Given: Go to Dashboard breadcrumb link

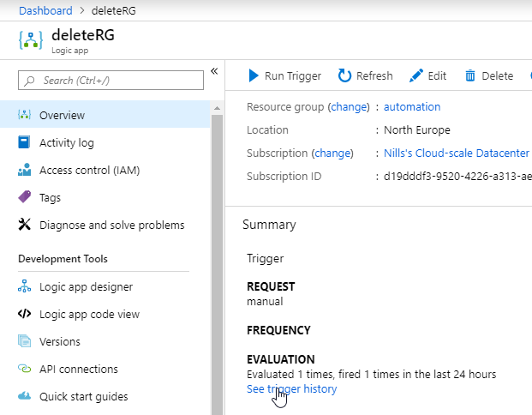Looking at the screenshot, I should pos(45,10).
